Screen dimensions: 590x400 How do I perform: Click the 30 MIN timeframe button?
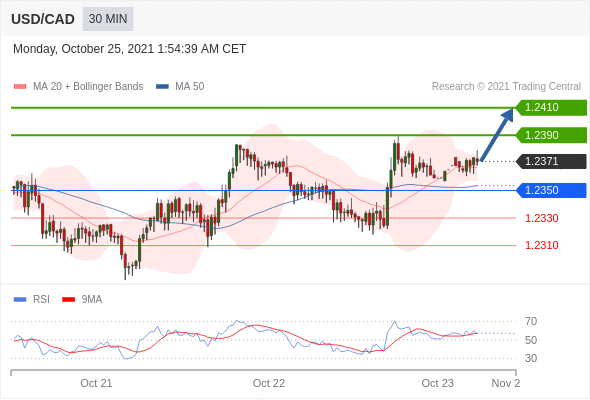click(x=108, y=19)
